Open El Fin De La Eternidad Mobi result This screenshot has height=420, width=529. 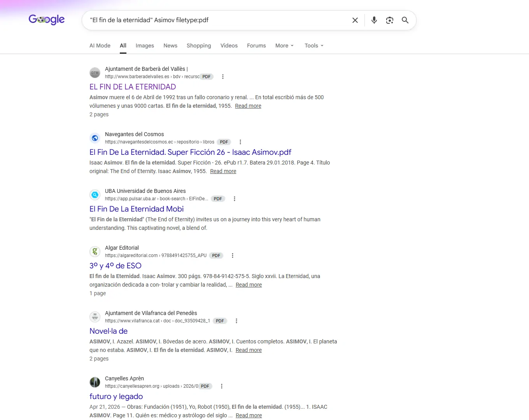[x=137, y=209]
